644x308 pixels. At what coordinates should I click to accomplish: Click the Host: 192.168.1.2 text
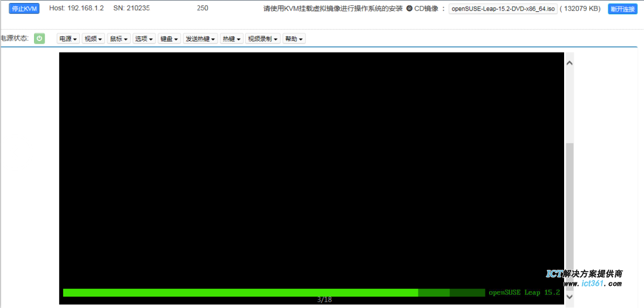(x=76, y=8)
